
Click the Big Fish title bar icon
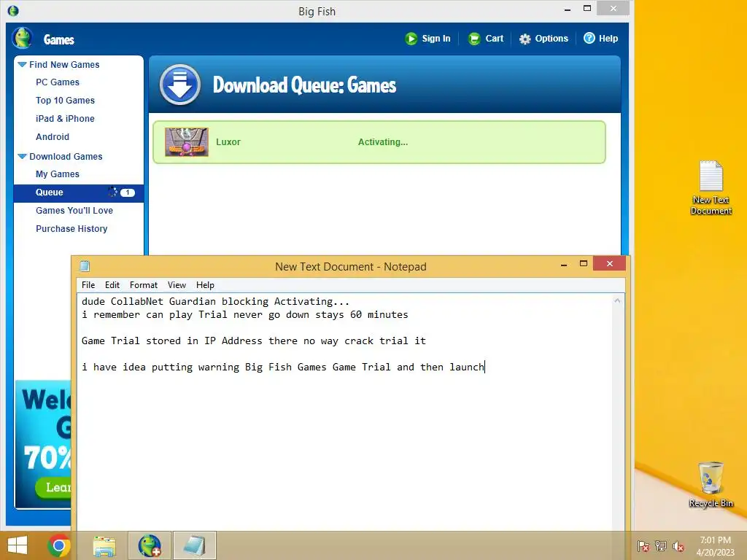13,10
